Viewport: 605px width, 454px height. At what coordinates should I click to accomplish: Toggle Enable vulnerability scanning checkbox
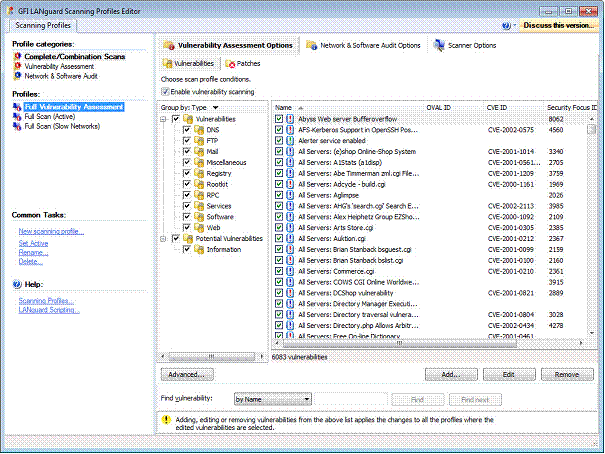tap(165, 92)
